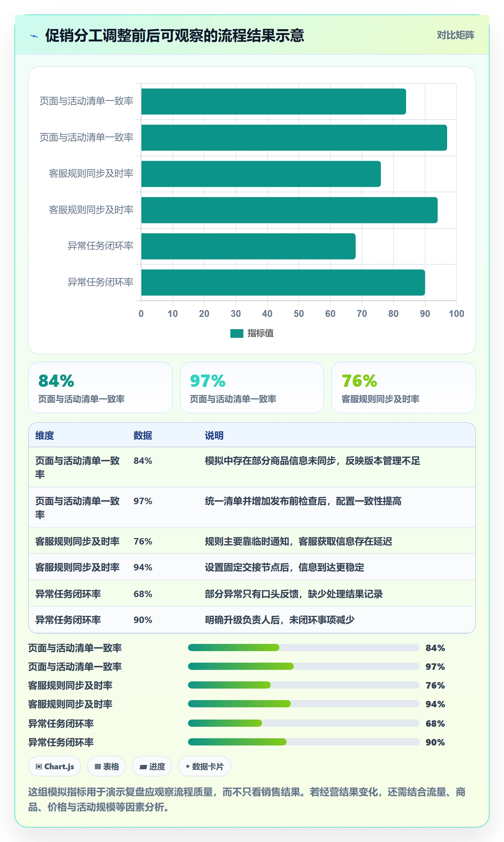Click the 97% data card
This screenshot has width=504, height=842.
coord(252,388)
